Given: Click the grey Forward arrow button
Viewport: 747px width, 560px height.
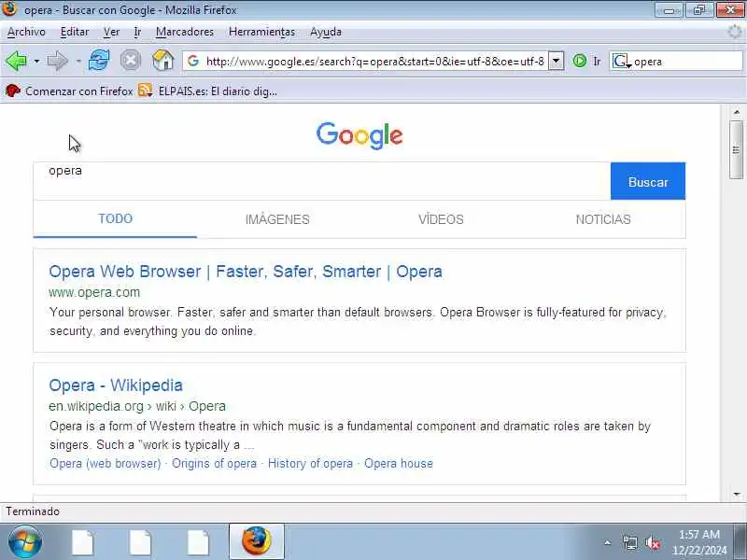Looking at the screenshot, I should pos(58,62).
